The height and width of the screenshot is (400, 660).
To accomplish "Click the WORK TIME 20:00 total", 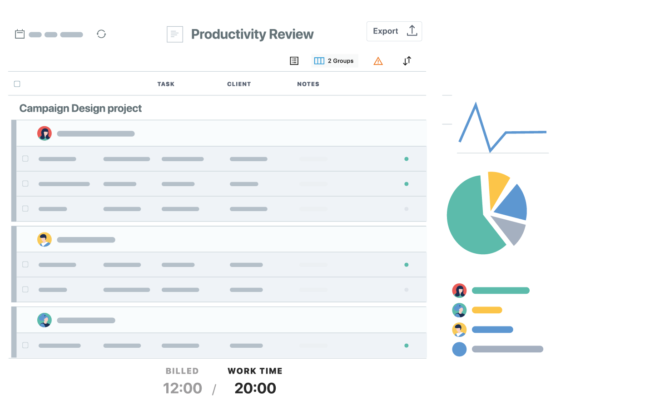I will [x=255, y=381].
